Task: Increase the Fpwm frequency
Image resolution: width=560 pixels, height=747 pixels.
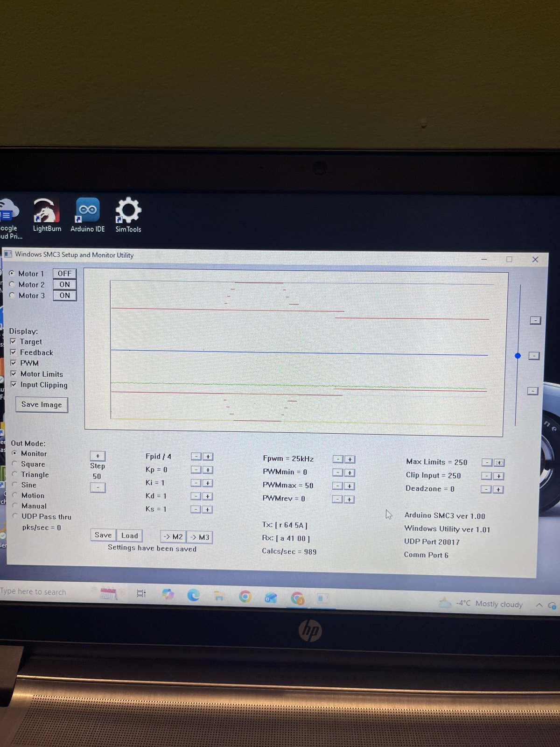Action: point(350,459)
